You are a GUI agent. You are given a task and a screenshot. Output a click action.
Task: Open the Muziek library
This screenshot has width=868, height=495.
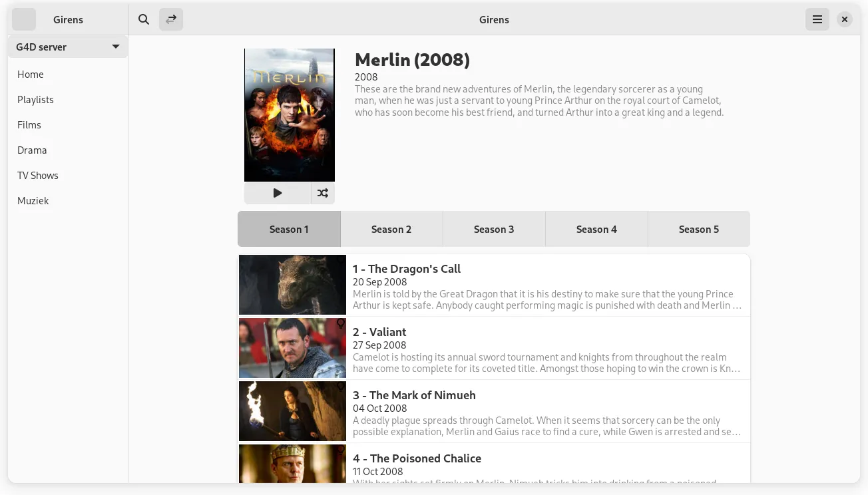[33, 201]
